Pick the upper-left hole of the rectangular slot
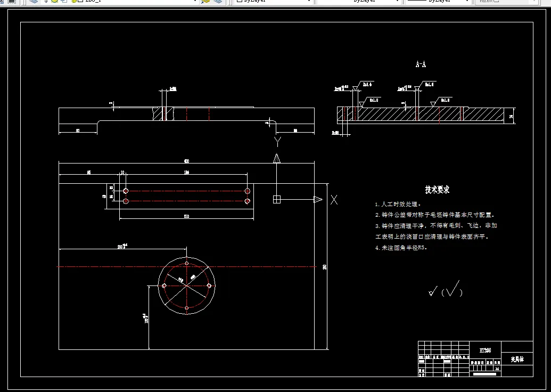The height and width of the screenshot is (392, 551). pos(126,191)
